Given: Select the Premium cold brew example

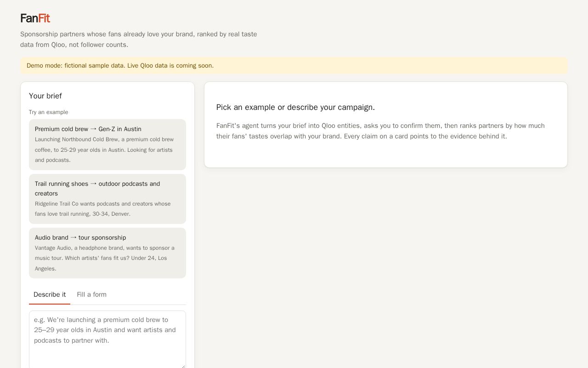Looking at the screenshot, I should (x=107, y=144).
